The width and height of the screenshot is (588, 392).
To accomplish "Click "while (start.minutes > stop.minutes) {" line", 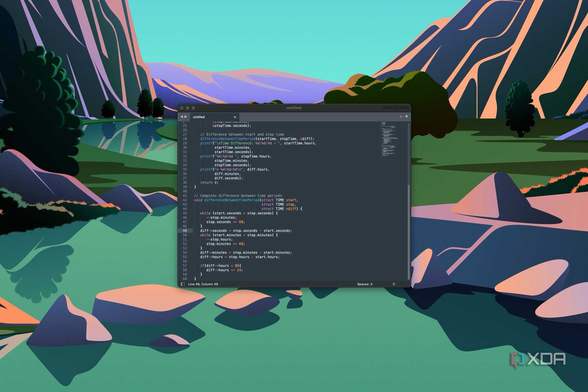I will 239,235.
